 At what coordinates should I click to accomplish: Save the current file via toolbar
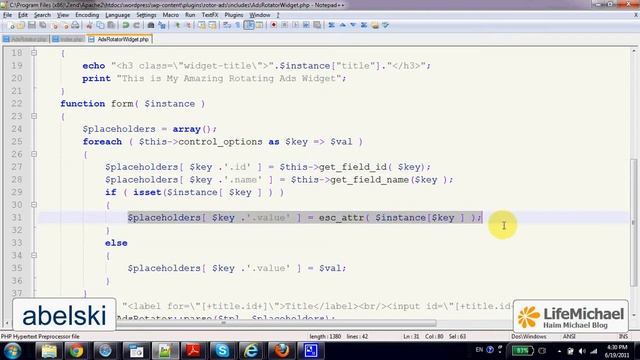coord(31,25)
